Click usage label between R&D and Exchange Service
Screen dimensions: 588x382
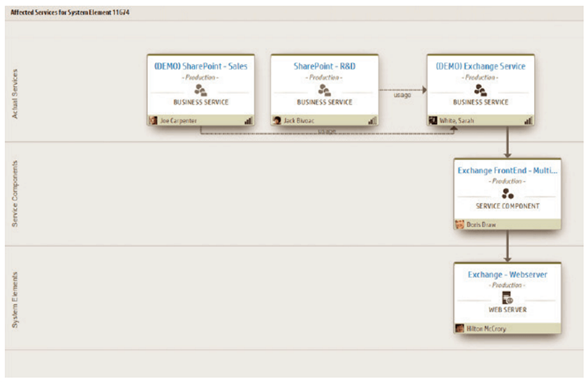coord(402,95)
